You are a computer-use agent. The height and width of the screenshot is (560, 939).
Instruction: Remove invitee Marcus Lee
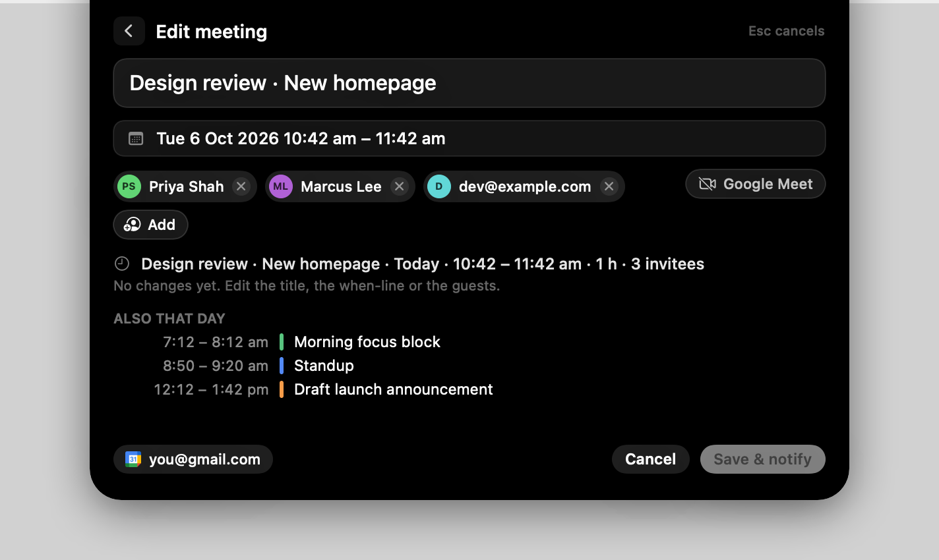pyautogui.click(x=399, y=186)
